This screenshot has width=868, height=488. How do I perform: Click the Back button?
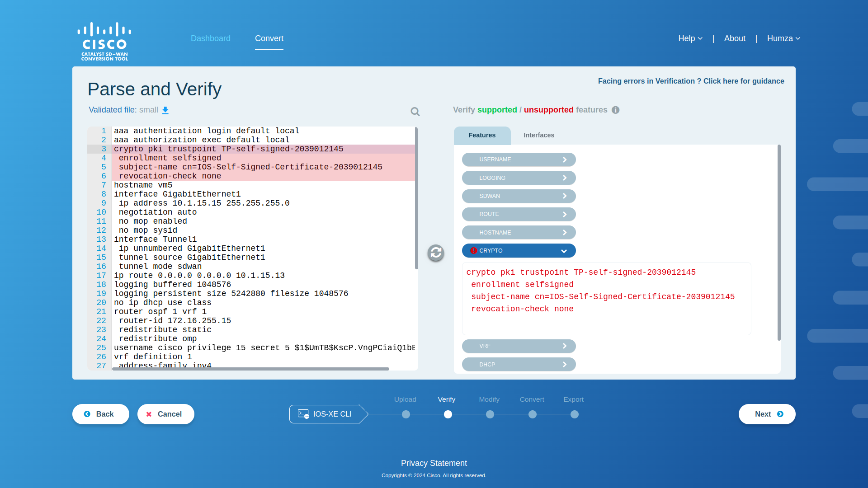tap(101, 414)
